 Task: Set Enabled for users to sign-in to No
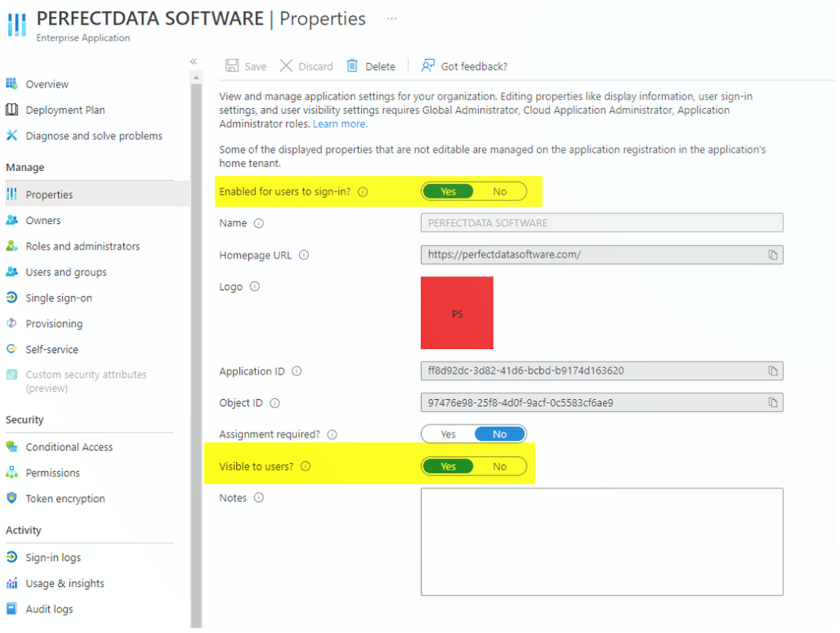click(500, 192)
